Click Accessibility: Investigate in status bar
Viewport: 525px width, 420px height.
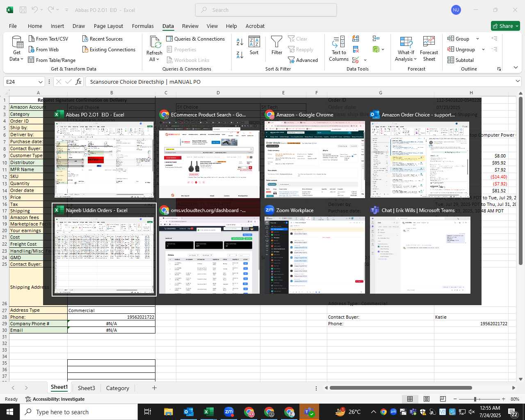(x=55, y=399)
